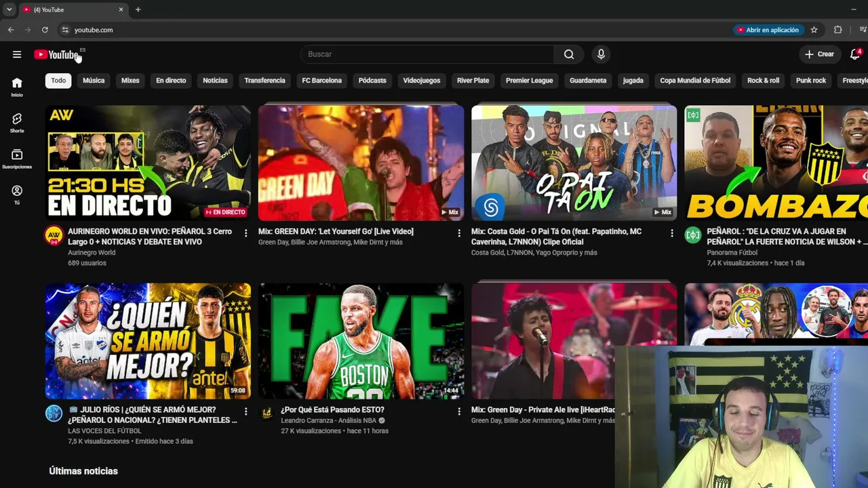Choose Copa Mundial de Fútbol chip
This screenshot has width=868, height=488.
pyautogui.click(x=695, y=81)
